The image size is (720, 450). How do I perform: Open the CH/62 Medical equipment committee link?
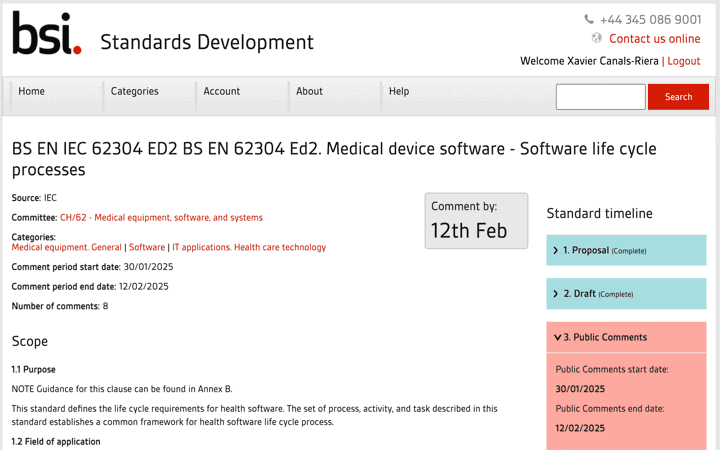[x=161, y=218]
